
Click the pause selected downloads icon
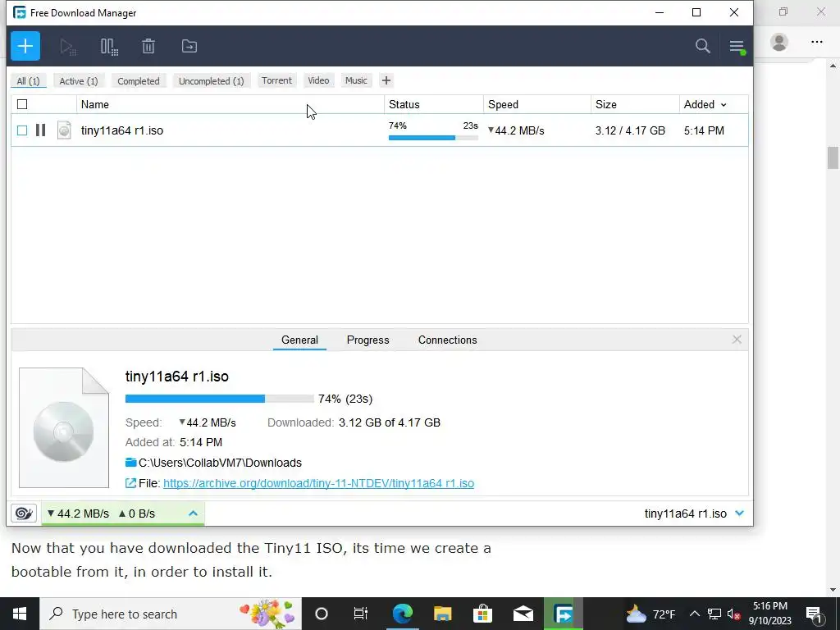click(x=109, y=47)
